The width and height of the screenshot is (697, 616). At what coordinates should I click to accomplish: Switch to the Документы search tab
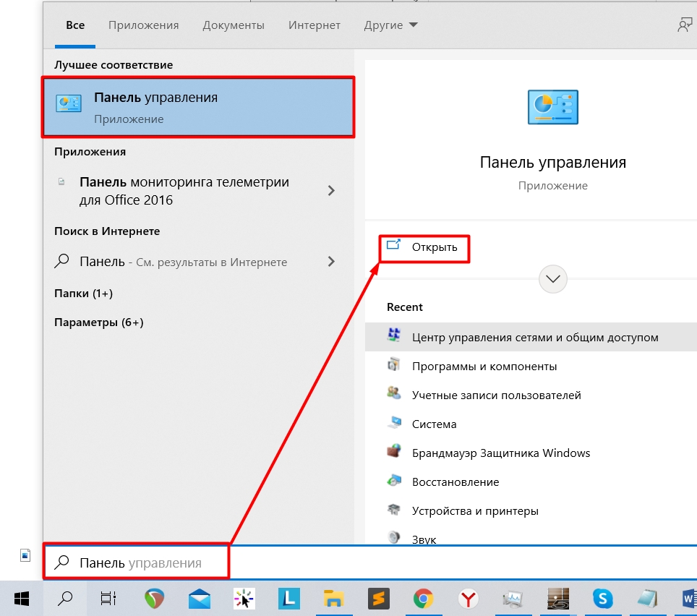[233, 25]
